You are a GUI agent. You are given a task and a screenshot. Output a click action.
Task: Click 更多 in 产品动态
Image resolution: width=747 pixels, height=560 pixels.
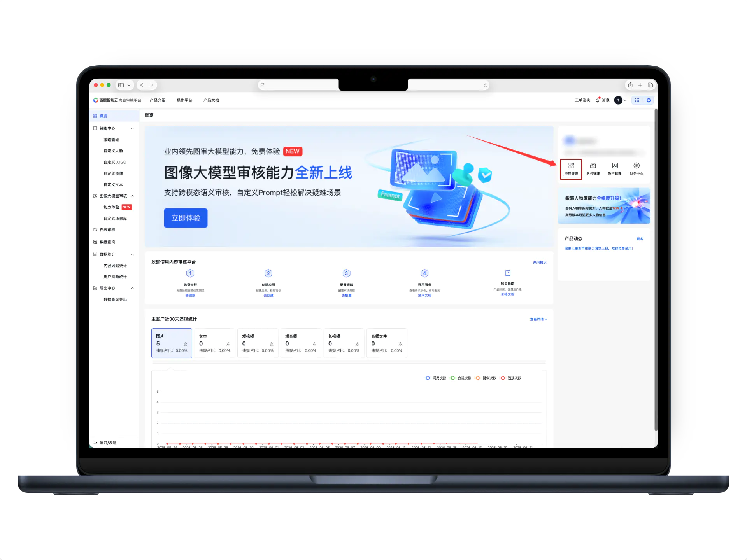coord(640,239)
